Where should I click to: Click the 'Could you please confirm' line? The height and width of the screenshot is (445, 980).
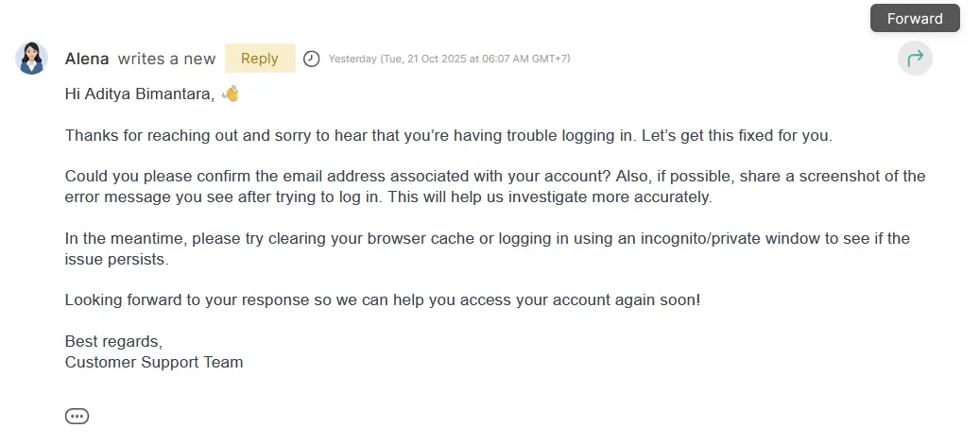pyautogui.click(x=494, y=177)
